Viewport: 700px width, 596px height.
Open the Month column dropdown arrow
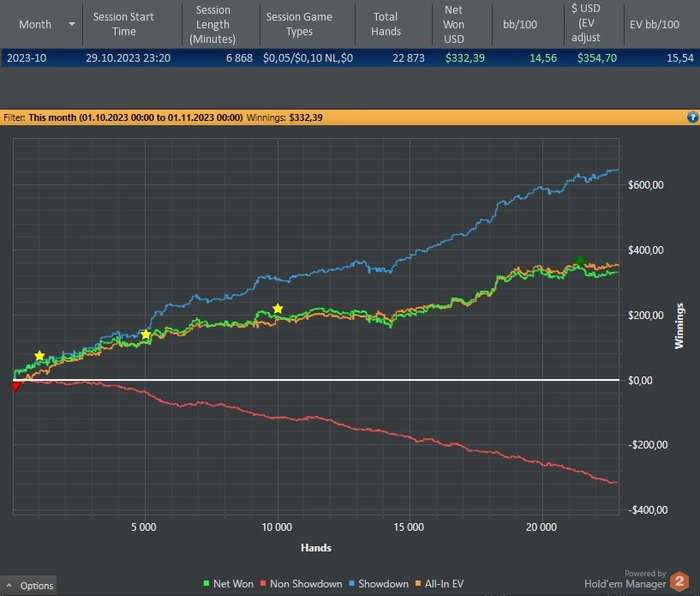71,24
